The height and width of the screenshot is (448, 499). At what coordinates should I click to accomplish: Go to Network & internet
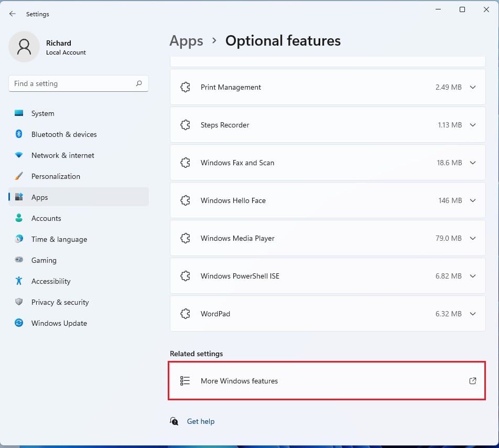[79, 155]
